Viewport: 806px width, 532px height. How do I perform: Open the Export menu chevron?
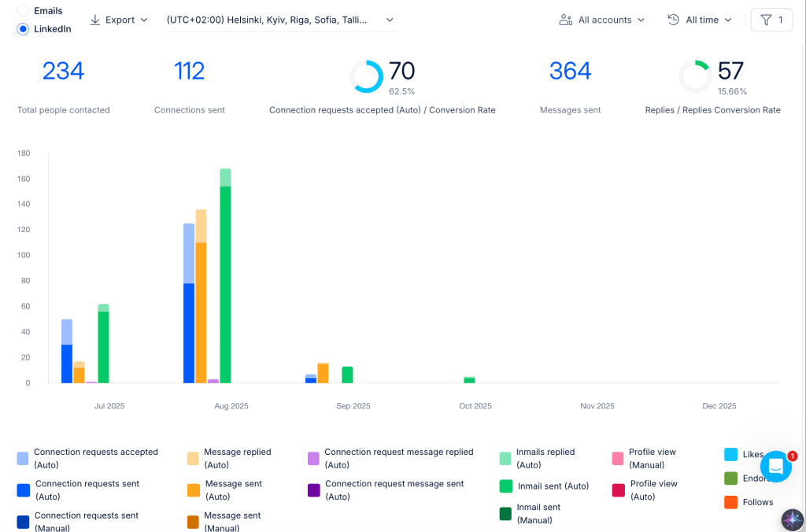coord(144,20)
